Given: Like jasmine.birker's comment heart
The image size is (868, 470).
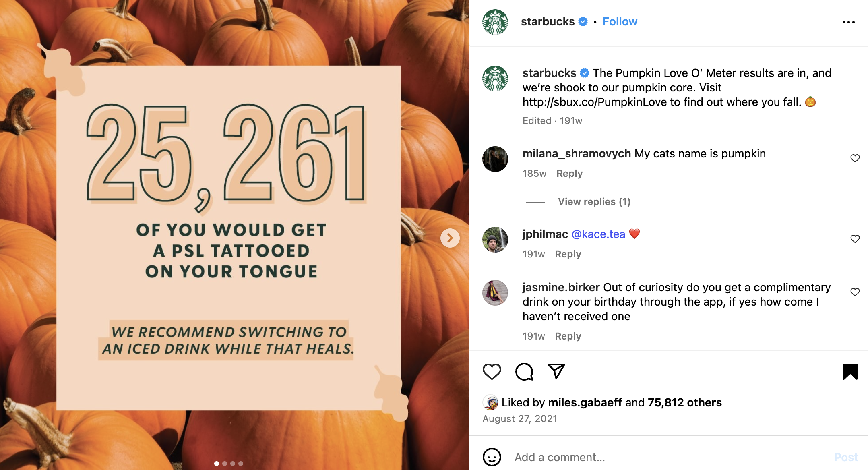Looking at the screenshot, I should pos(855,292).
